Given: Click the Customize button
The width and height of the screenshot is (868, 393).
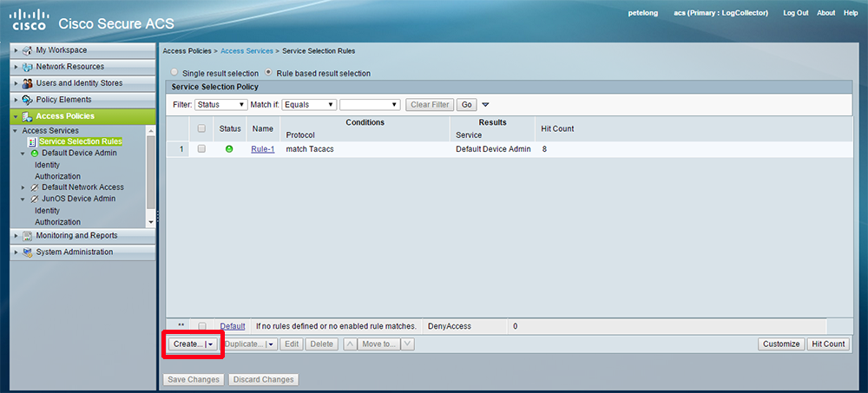Looking at the screenshot, I should tap(781, 344).
